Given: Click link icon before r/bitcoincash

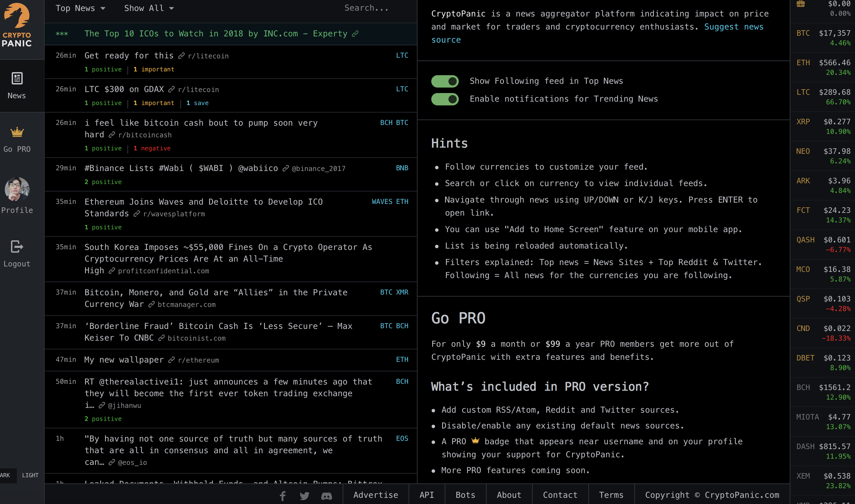Looking at the screenshot, I should click(112, 135).
